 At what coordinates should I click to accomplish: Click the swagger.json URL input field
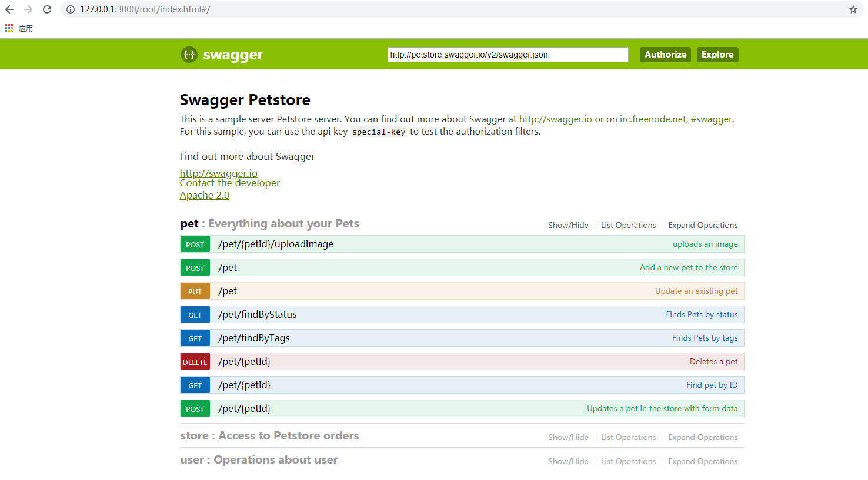[508, 55]
